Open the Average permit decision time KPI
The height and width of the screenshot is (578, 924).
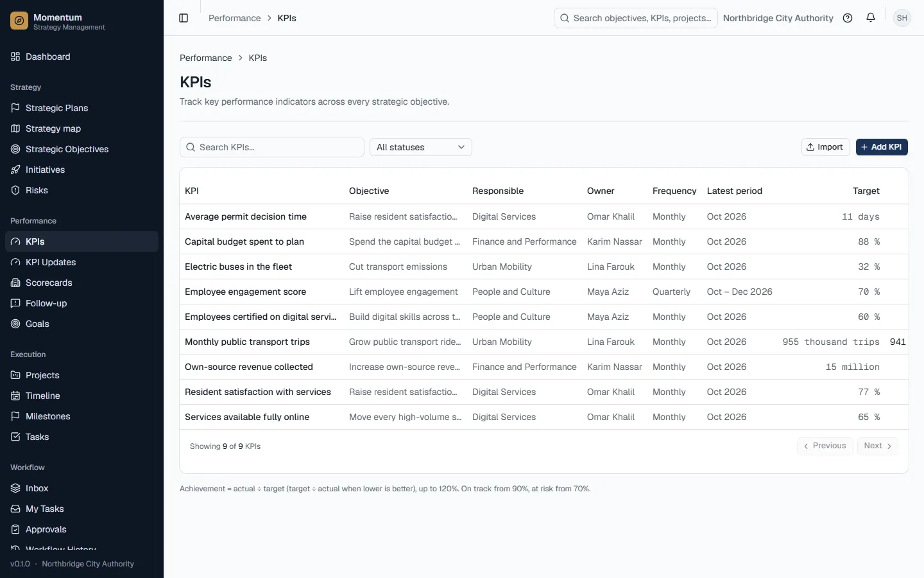(246, 216)
